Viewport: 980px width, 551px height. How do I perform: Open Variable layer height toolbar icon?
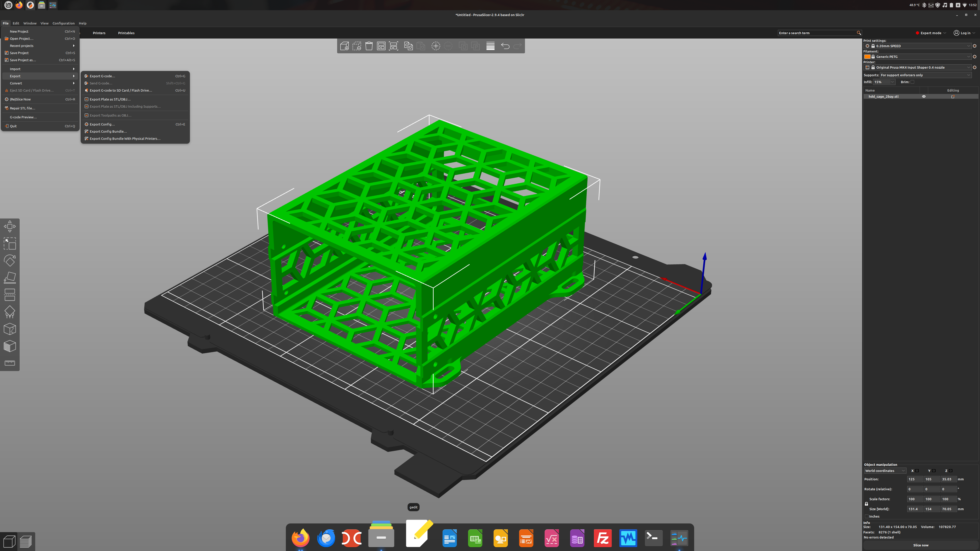(490, 46)
